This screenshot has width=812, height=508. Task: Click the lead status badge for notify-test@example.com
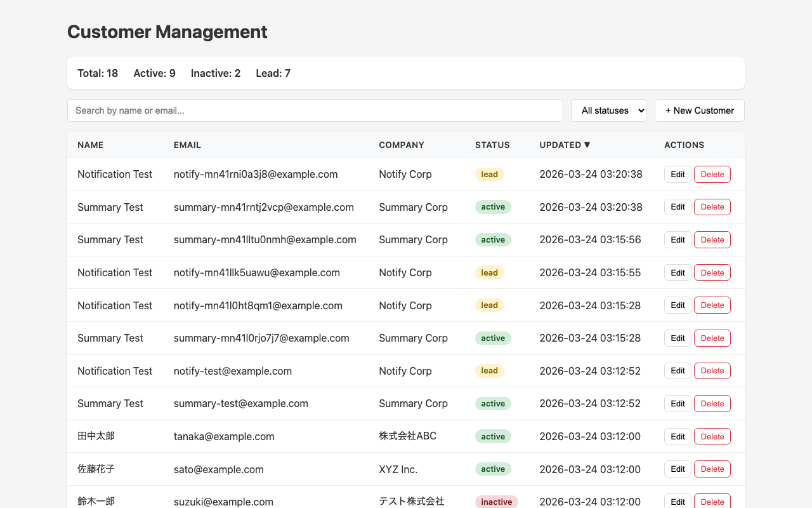pos(489,371)
